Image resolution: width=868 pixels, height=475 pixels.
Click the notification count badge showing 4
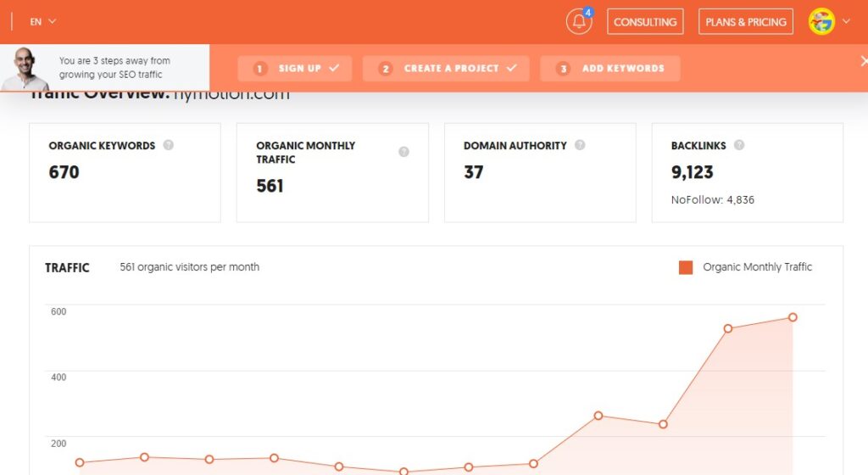588,12
